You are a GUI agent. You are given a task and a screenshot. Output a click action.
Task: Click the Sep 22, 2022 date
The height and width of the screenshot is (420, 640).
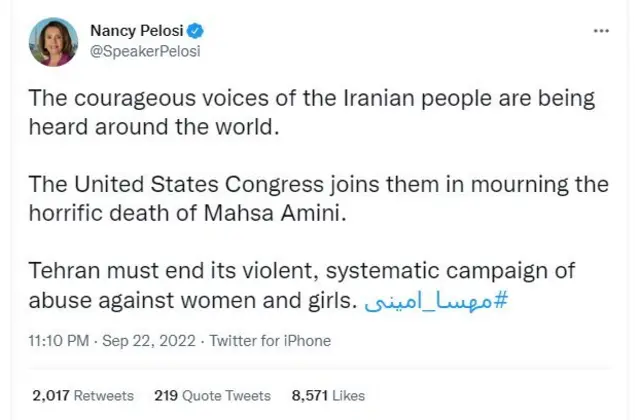coord(148,341)
